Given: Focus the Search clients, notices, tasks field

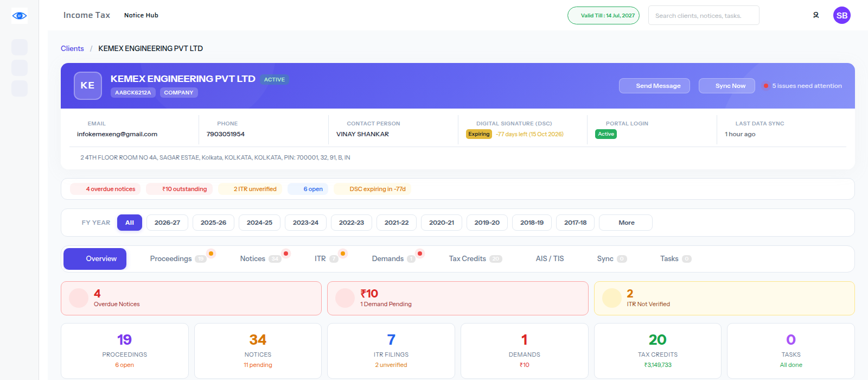Looking at the screenshot, I should pyautogui.click(x=704, y=15).
